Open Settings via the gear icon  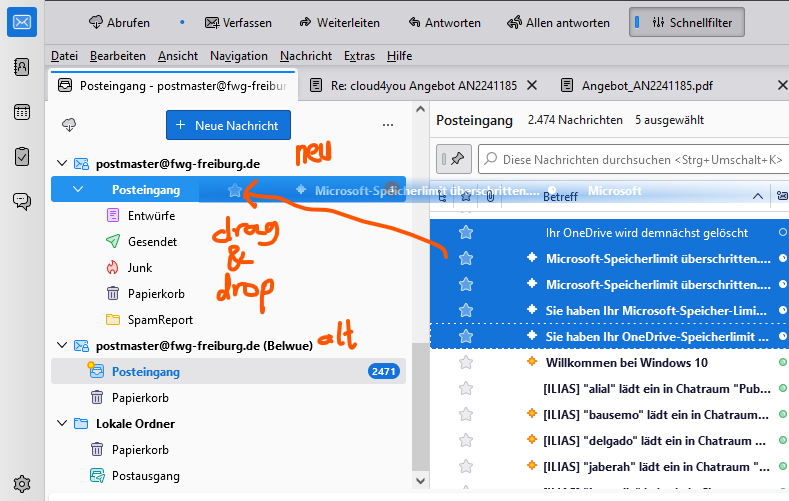(x=22, y=484)
